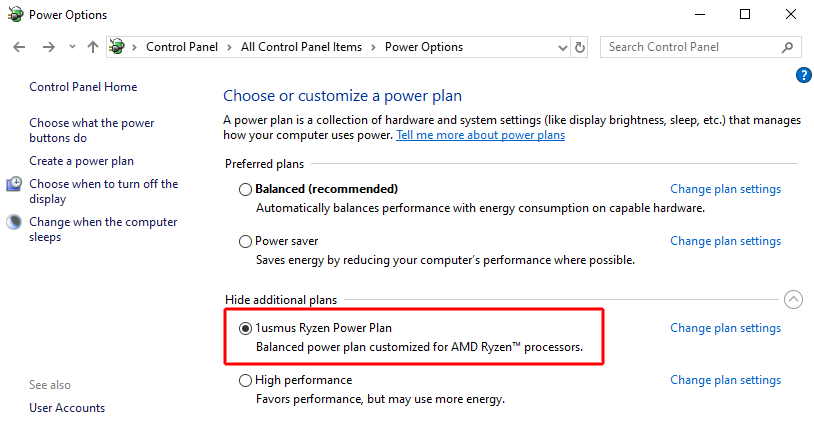This screenshot has height=435, width=814.
Task: Click the magnifier search icon
Action: click(788, 47)
